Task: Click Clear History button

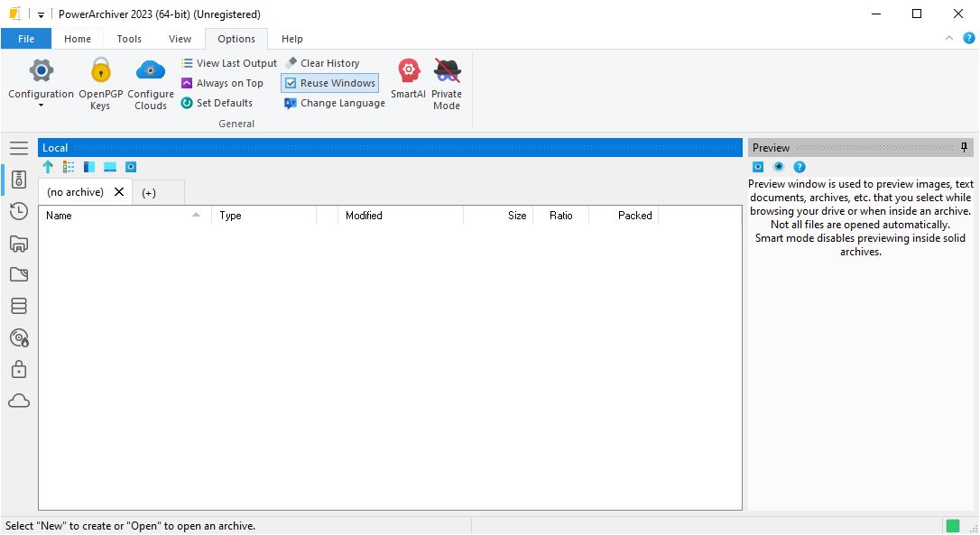Action: [322, 63]
